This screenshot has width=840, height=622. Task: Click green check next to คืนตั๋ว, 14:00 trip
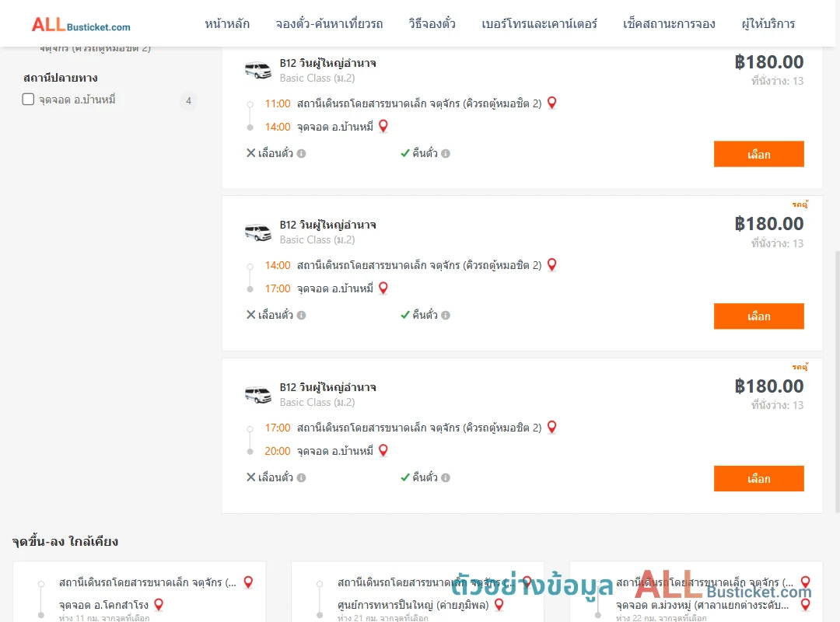click(405, 315)
